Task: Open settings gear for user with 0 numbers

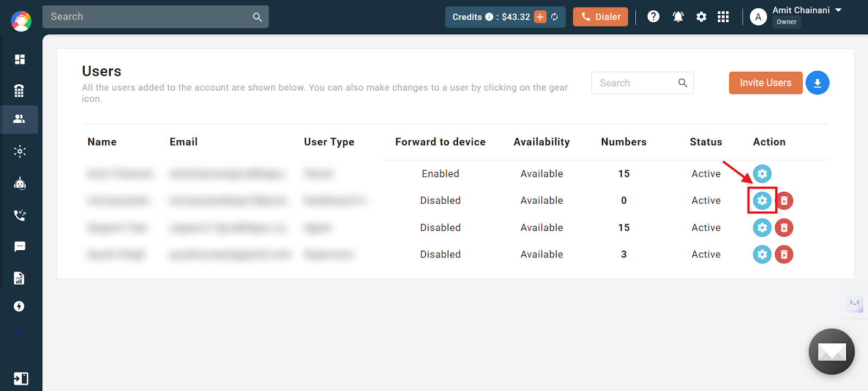Action: click(762, 200)
